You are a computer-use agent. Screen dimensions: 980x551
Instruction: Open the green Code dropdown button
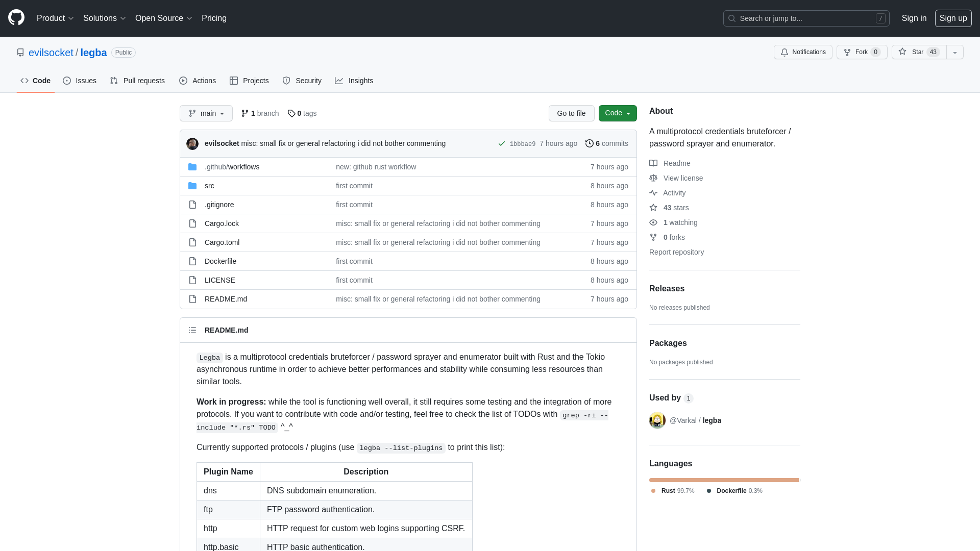click(618, 113)
